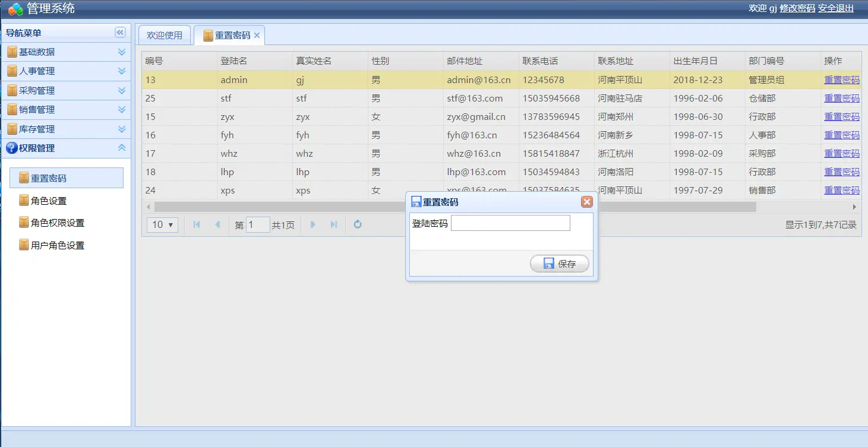
Task: Collapse the navigation menu panel
Action: tap(120, 33)
